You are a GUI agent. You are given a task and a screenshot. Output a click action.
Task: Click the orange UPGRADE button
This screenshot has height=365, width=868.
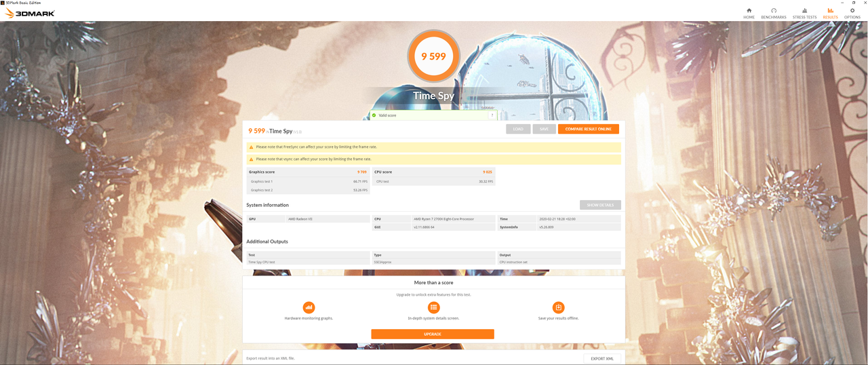pos(433,334)
